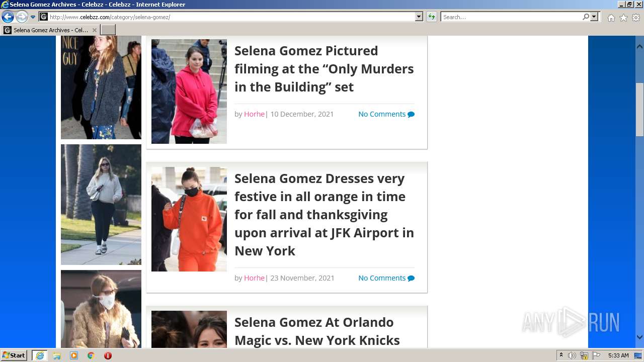
Task: Open article Selena Gomez Pictured filming headline
Action: [324, 69]
